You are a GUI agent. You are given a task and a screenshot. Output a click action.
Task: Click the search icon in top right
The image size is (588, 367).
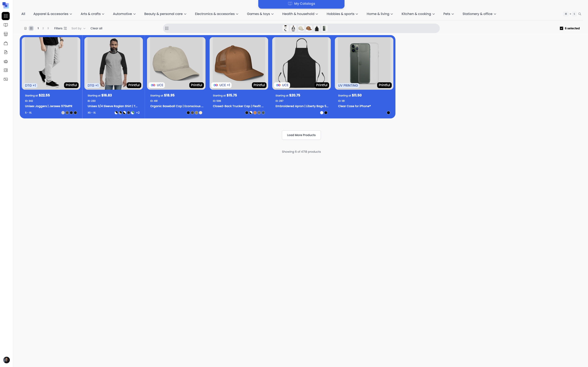(x=580, y=14)
